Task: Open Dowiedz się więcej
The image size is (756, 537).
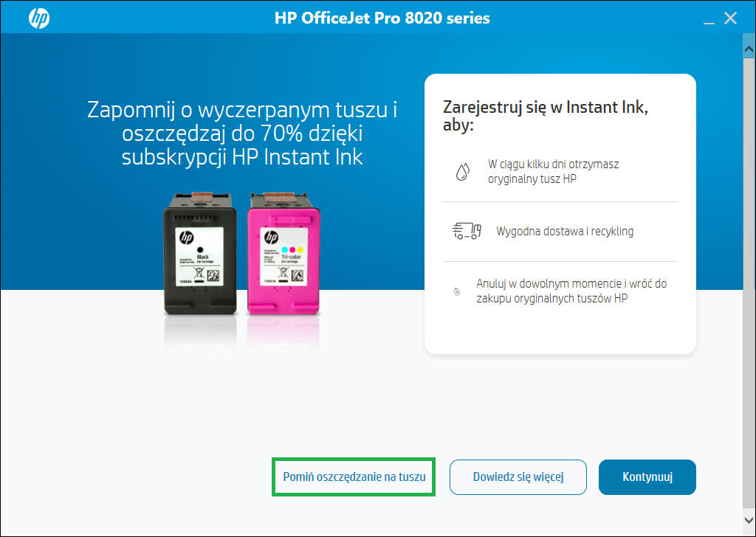Action: click(x=518, y=477)
